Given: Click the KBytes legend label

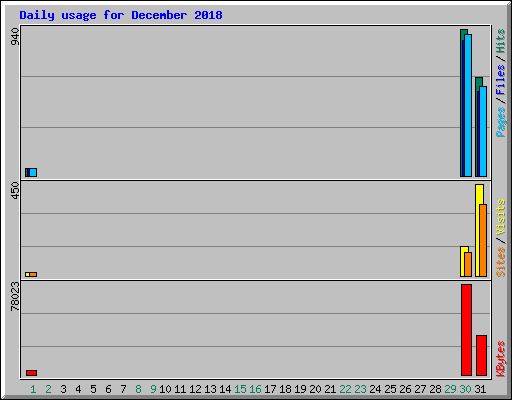Looking at the screenshot, I should (x=500, y=359).
